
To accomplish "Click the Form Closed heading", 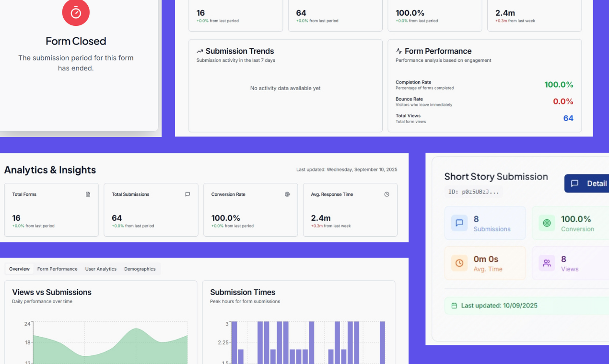I will 76,41.
